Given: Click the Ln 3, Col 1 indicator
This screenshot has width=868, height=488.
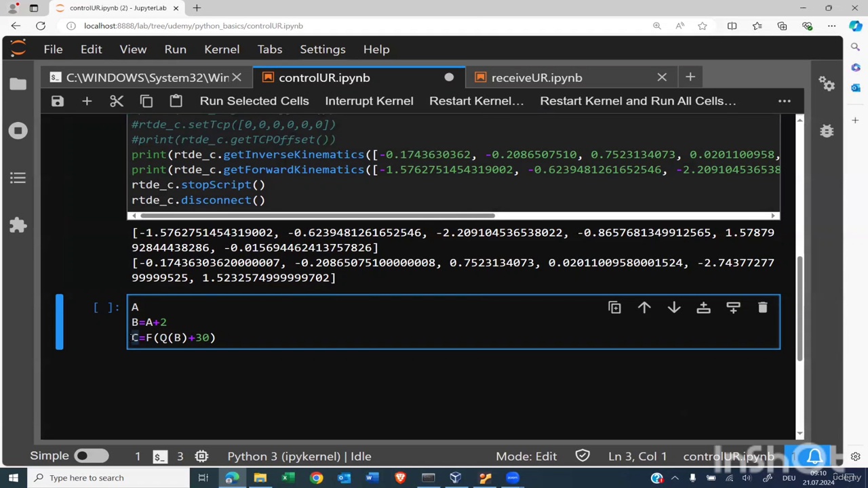Looking at the screenshot, I should [637, 456].
